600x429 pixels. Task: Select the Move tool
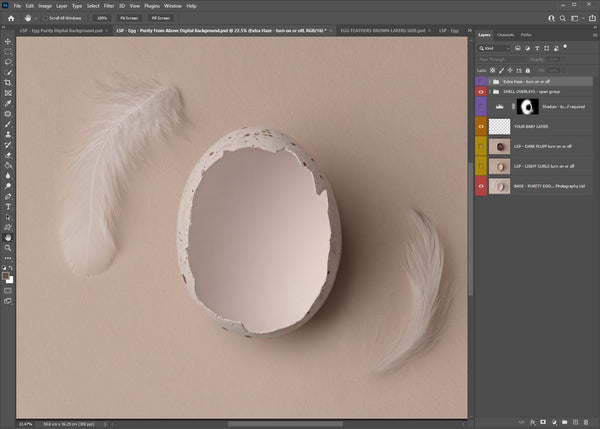coord(8,40)
